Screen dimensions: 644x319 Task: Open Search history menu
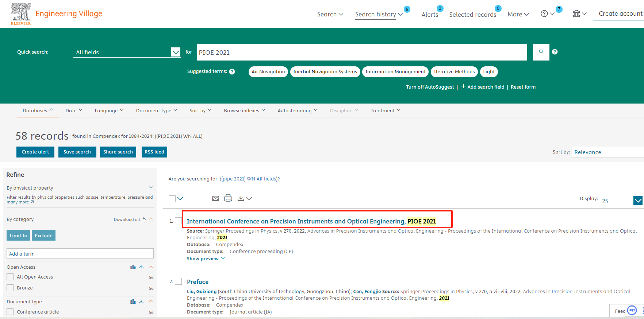[379, 14]
